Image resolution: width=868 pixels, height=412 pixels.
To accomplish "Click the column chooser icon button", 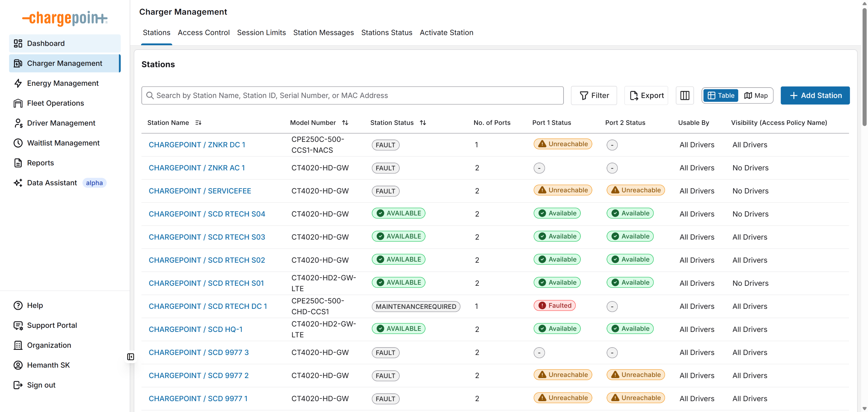I will pyautogui.click(x=685, y=95).
